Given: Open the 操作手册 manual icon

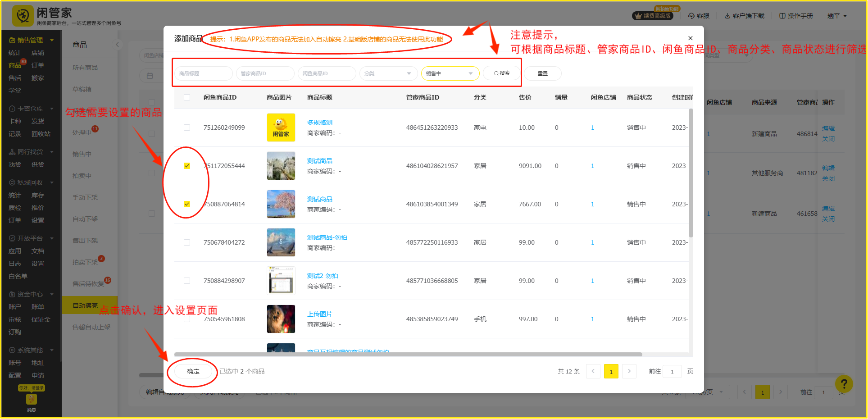Looking at the screenshot, I should (x=796, y=16).
